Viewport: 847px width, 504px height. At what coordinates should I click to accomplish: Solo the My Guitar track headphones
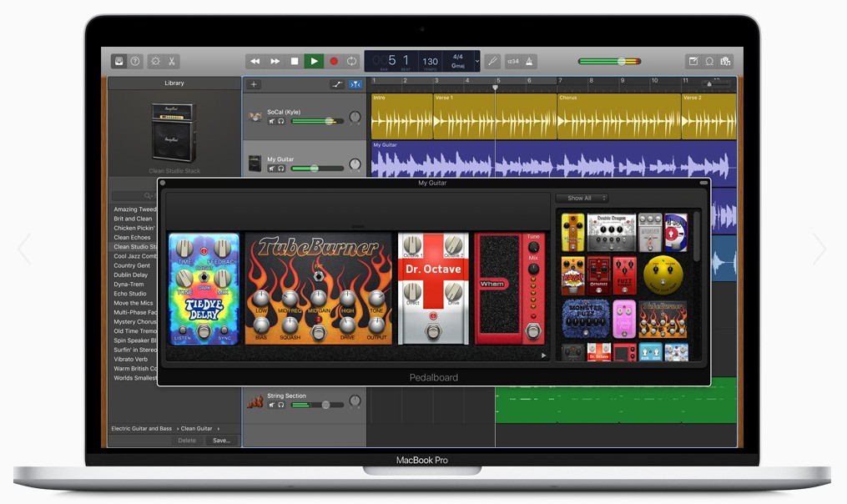(281, 169)
